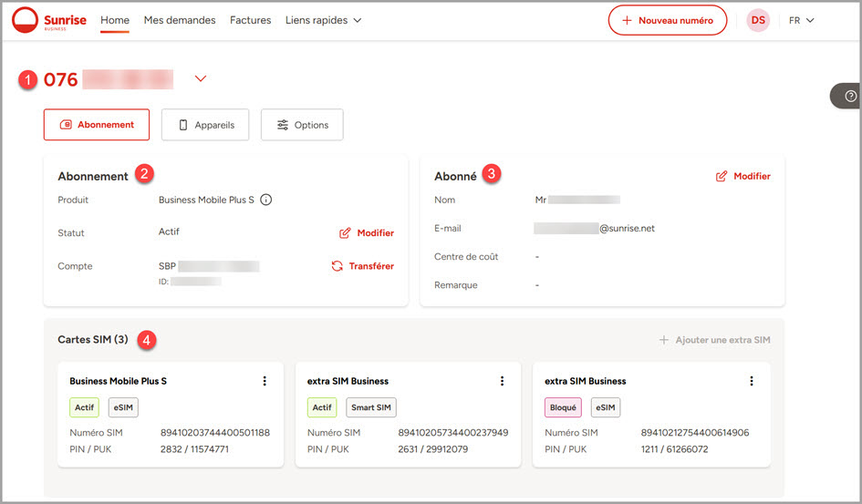
Task: Click Transférer with the refresh arrows icon
Action: coord(362,266)
